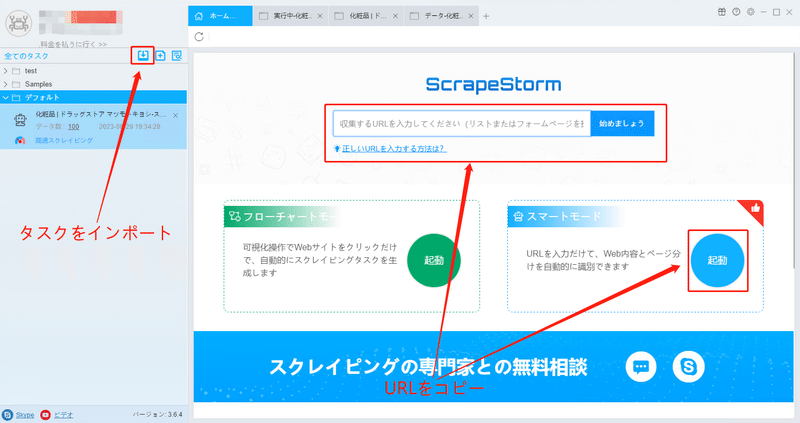
Task: Click the 高速スクレイピング status icon
Action: tap(20, 140)
